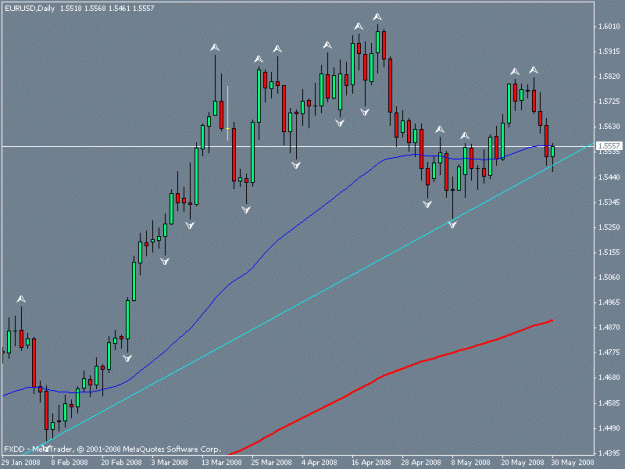Click the 1.4870 price scale label
The height and width of the screenshot is (469, 625).
click(609, 327)
